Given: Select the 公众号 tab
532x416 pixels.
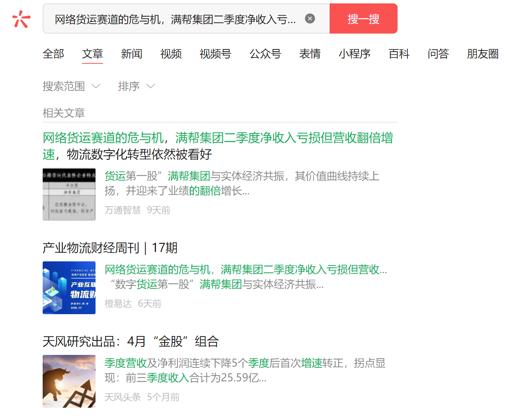Looking at the screenshot, I should click(x=265, y=54).
